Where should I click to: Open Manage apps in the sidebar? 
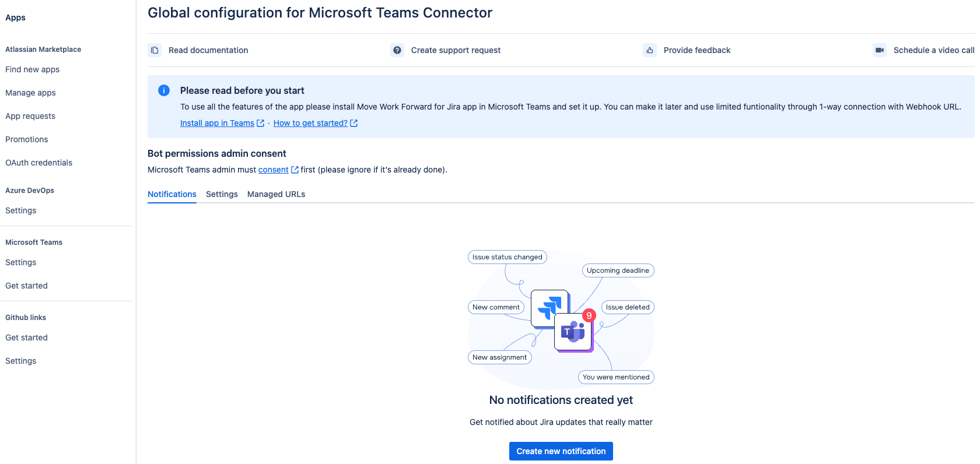pyautogui.click(x=31, y=93)
